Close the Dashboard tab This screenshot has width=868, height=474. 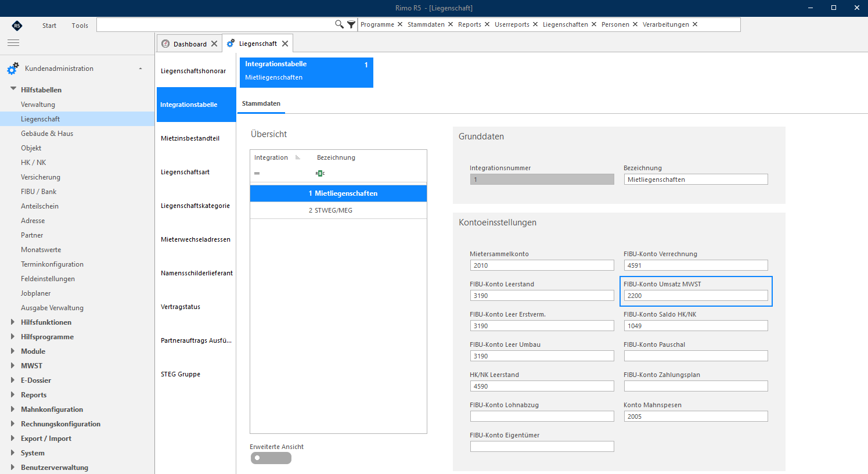tap(214, 44)
